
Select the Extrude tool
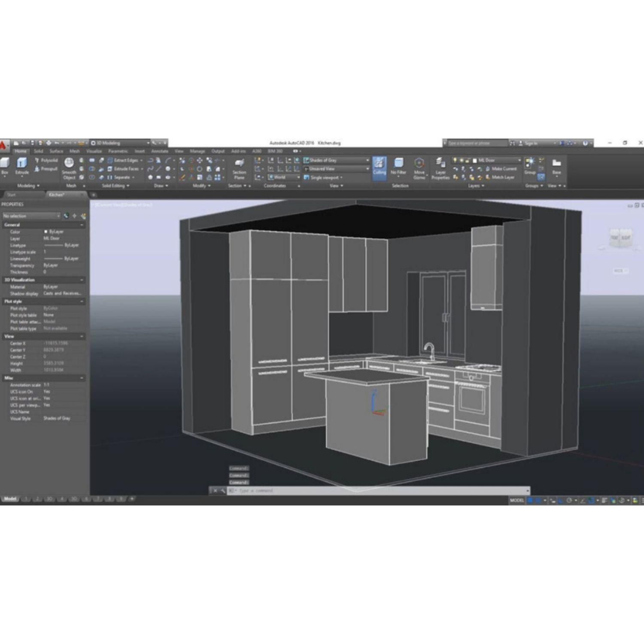pyautogui.click(x=22, y=165)
